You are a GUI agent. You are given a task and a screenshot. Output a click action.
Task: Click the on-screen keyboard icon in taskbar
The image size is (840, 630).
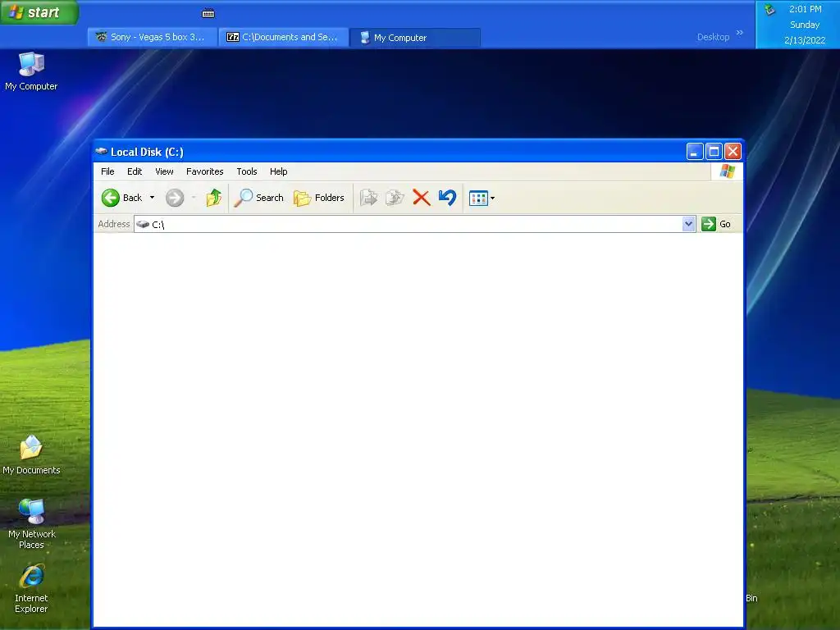208,13
